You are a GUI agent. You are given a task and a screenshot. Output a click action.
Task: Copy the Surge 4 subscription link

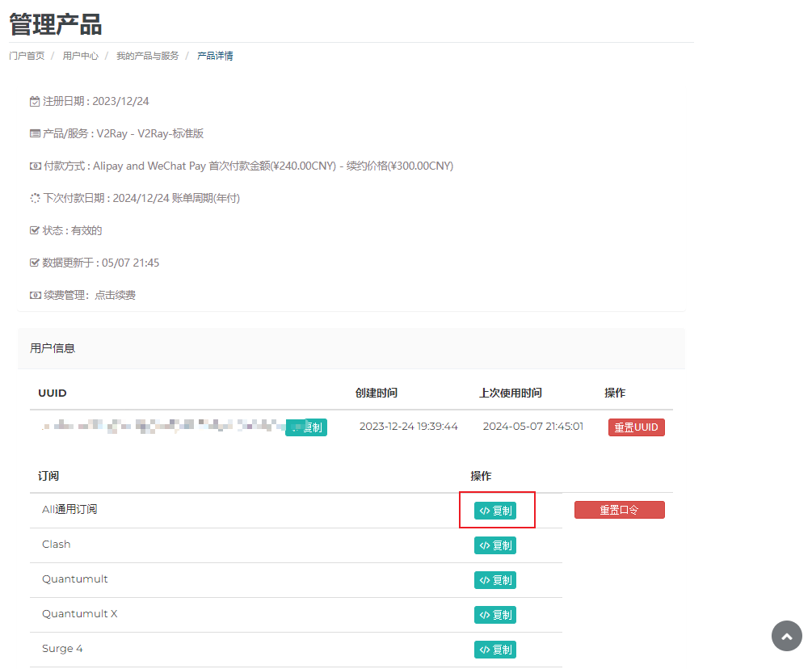tap(494, 650)
